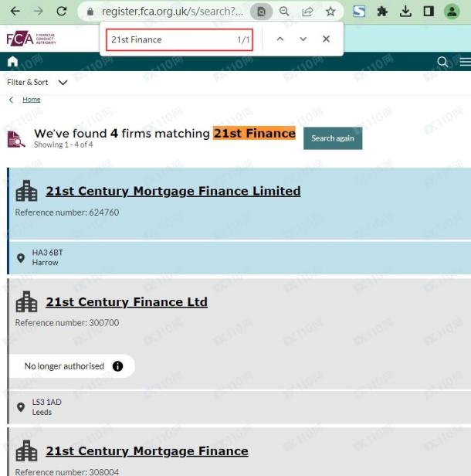Open the downloads icon
This screenshot has height=476, width=471.
(405, 12)
